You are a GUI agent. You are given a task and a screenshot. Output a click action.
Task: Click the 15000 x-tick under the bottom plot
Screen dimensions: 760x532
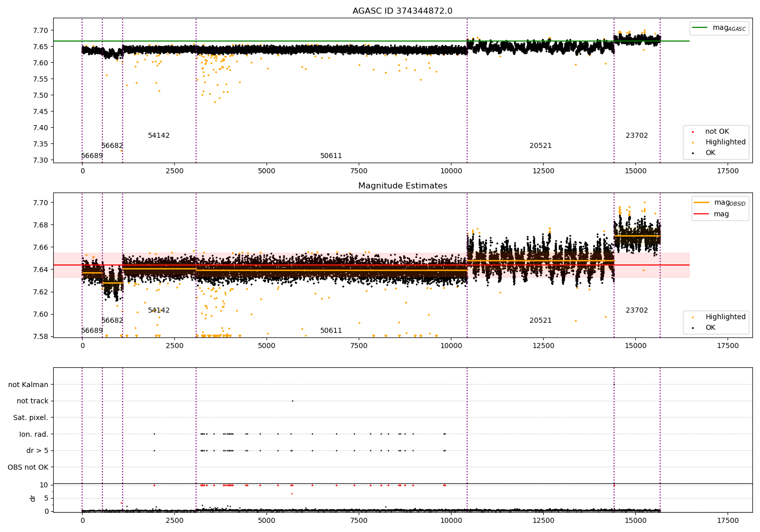pos(636,520)
